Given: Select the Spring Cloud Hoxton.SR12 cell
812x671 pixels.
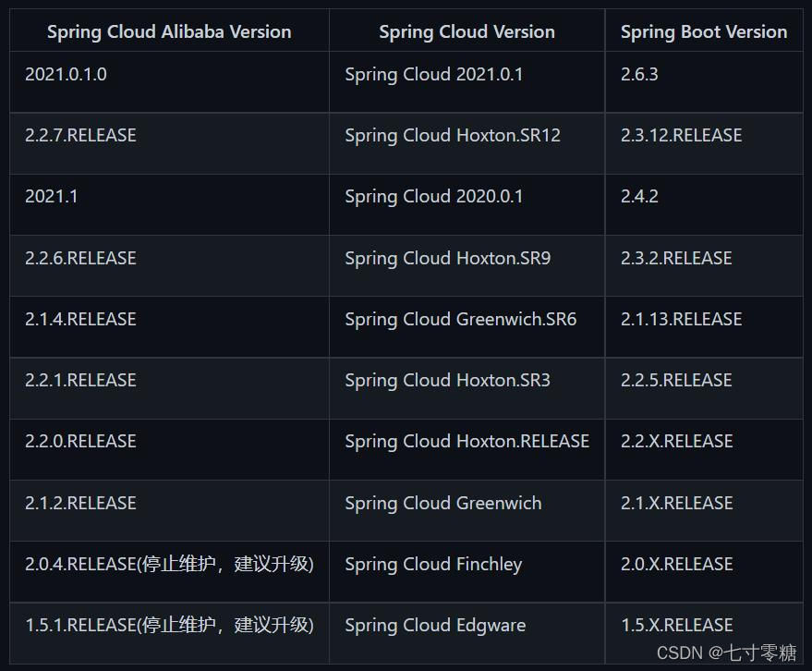Looking at the screenshot, I should (x=453, y=136).
